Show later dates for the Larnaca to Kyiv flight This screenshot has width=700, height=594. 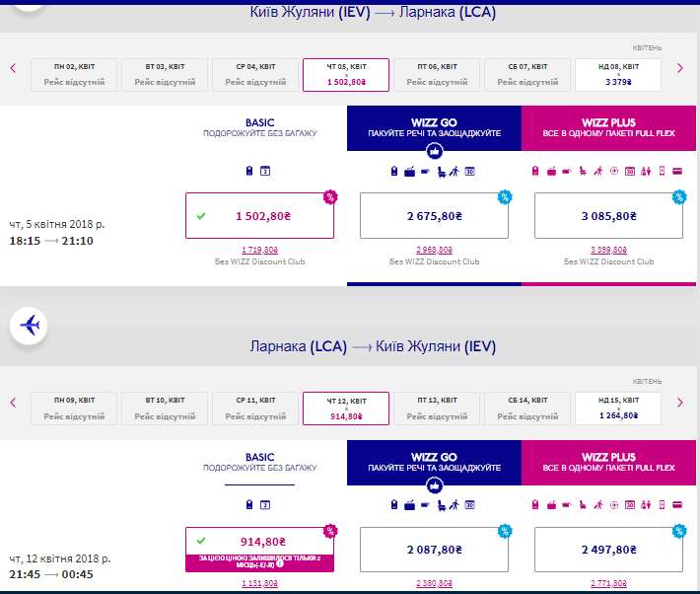coord(679,403)
